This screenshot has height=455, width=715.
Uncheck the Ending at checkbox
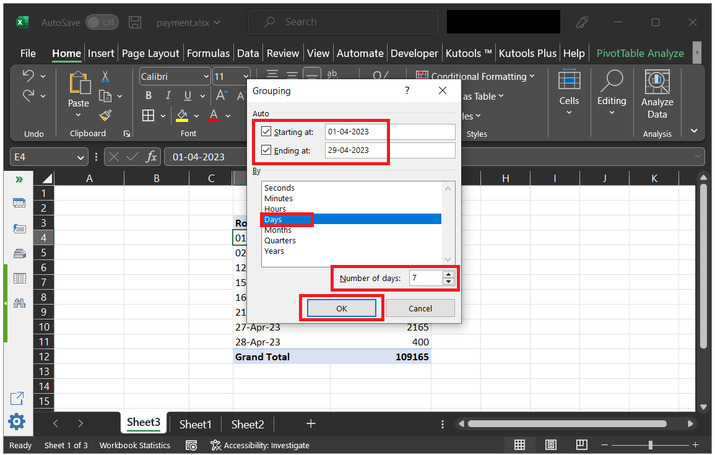click(x=266, y=150)
